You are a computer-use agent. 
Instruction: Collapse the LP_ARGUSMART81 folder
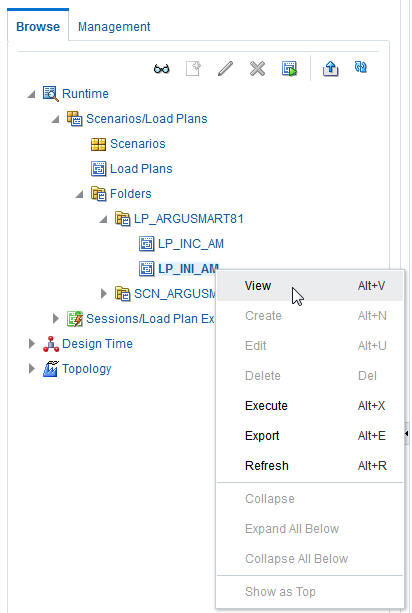coord(103,219)
